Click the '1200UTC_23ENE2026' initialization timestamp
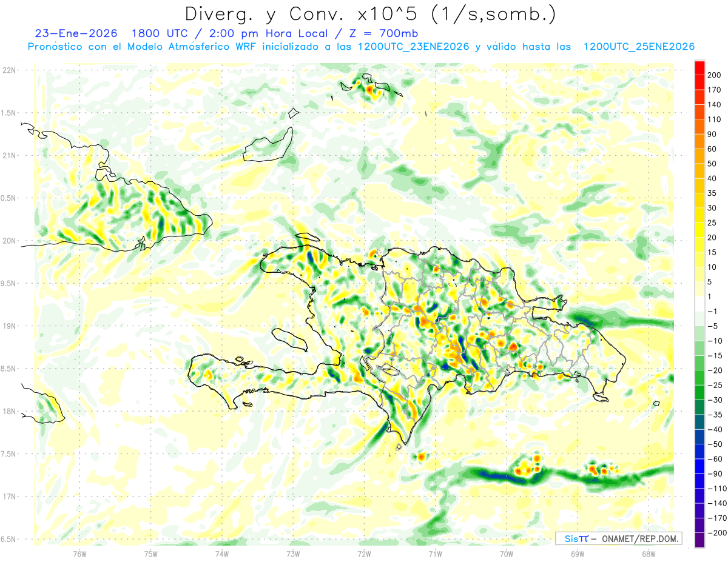The image size is (728, 562). (x=413, y=47)
